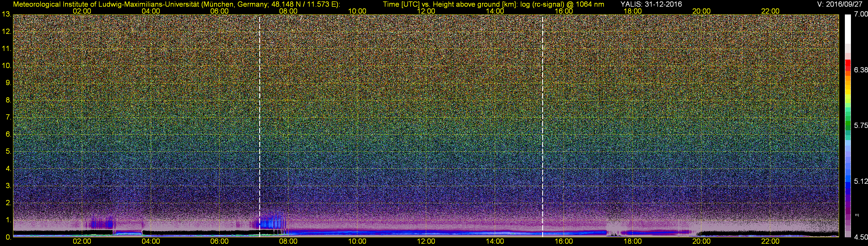
Task: Click the small 'eq' label beside color bar
Action: click(x=857, y=215)
